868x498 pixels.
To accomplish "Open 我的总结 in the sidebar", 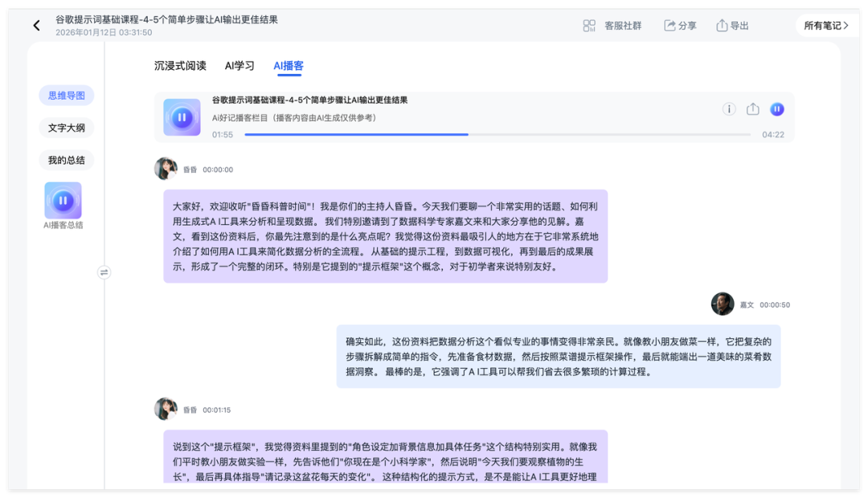I will click(66, 160).
